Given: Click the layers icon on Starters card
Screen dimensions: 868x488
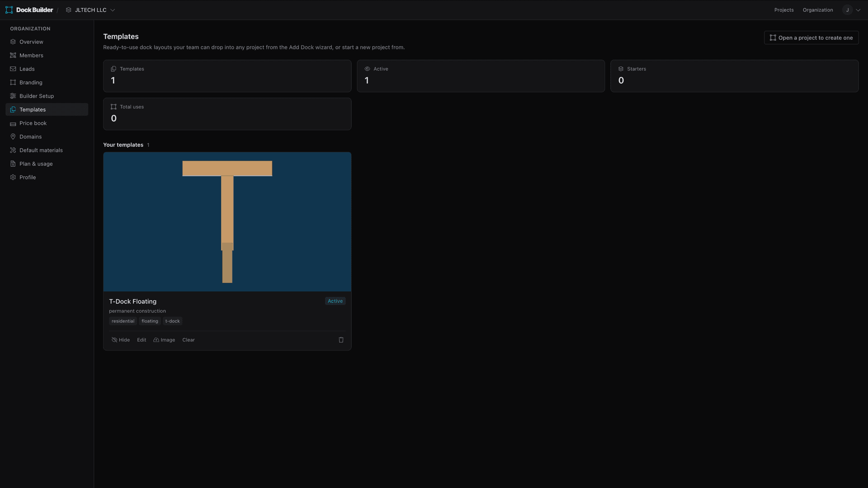Looking at the screenshot, I should click(x=621, y=69).
